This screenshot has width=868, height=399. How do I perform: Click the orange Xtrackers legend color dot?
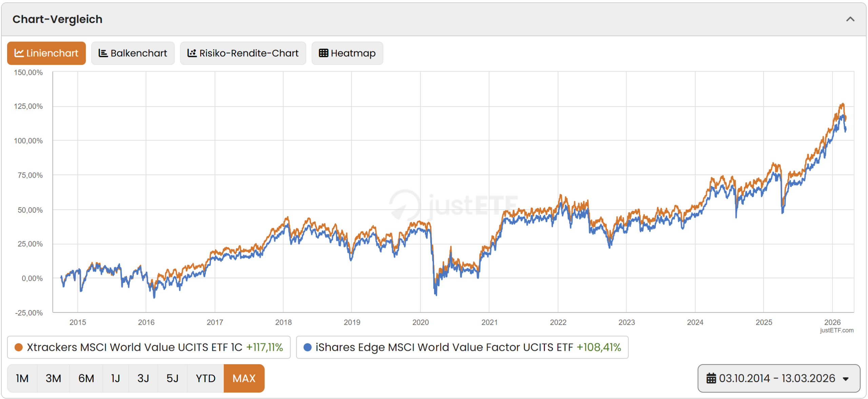click(19, 347)
